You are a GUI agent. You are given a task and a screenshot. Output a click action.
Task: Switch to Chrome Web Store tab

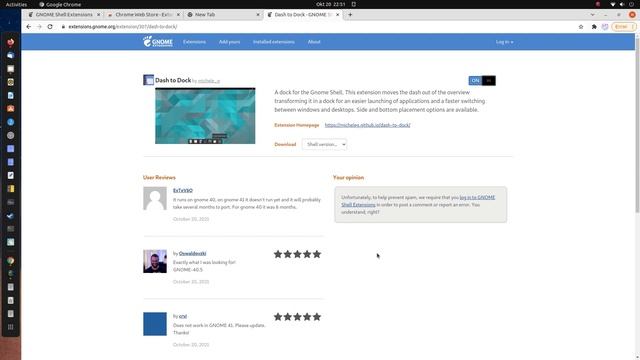tap(143, 15)
